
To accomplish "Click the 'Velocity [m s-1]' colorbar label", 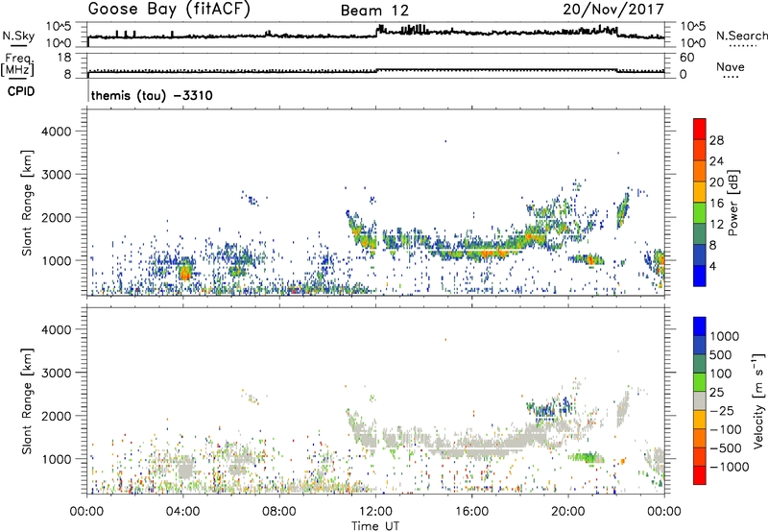I will [758, 400].
